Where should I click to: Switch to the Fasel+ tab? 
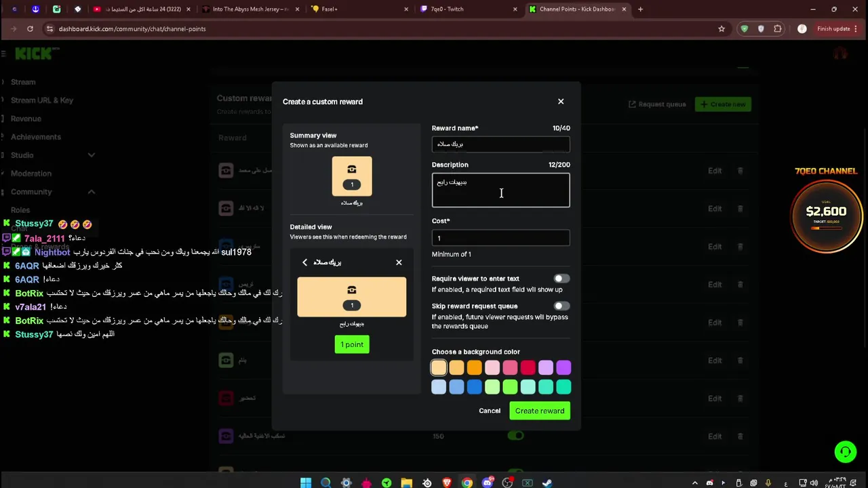(x=359, y=9)
